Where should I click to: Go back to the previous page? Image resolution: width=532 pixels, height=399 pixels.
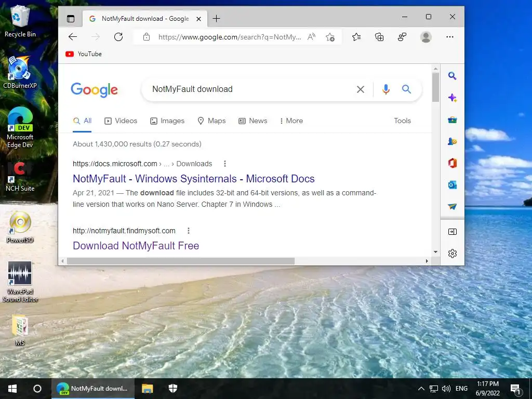click(73, 37)
